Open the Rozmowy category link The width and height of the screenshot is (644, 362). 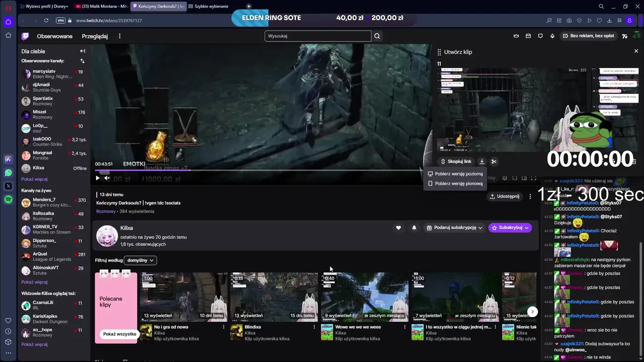(x=106, y=211)
